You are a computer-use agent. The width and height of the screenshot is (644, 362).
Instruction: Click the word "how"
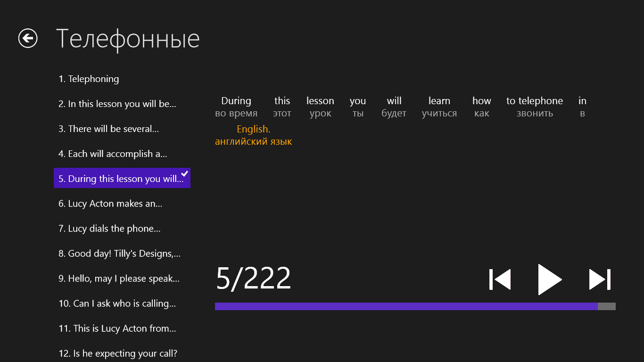(482, 101)
